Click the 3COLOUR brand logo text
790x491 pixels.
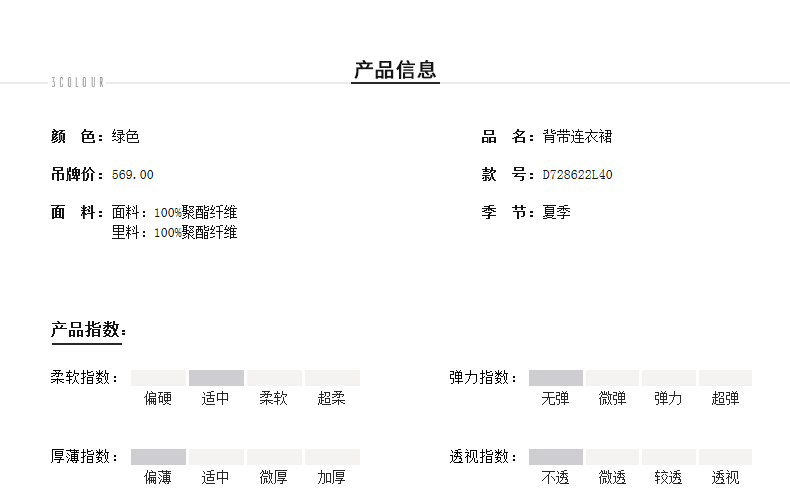coord(78,82)
